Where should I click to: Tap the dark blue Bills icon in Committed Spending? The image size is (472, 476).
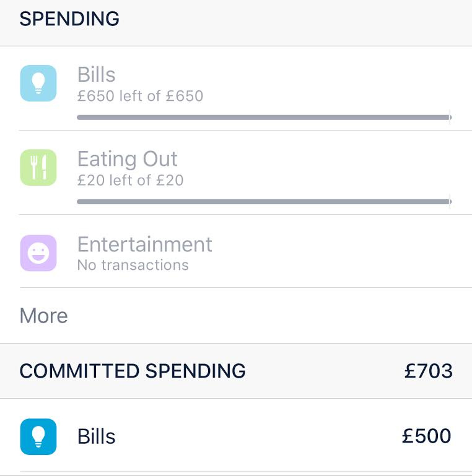click(38, 436)
